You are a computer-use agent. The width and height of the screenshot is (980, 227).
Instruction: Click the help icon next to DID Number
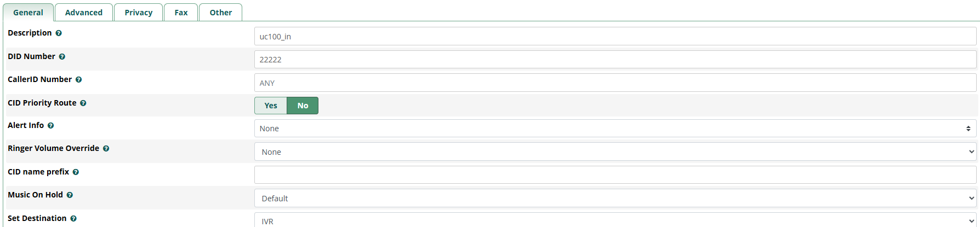tap(62, 57)
